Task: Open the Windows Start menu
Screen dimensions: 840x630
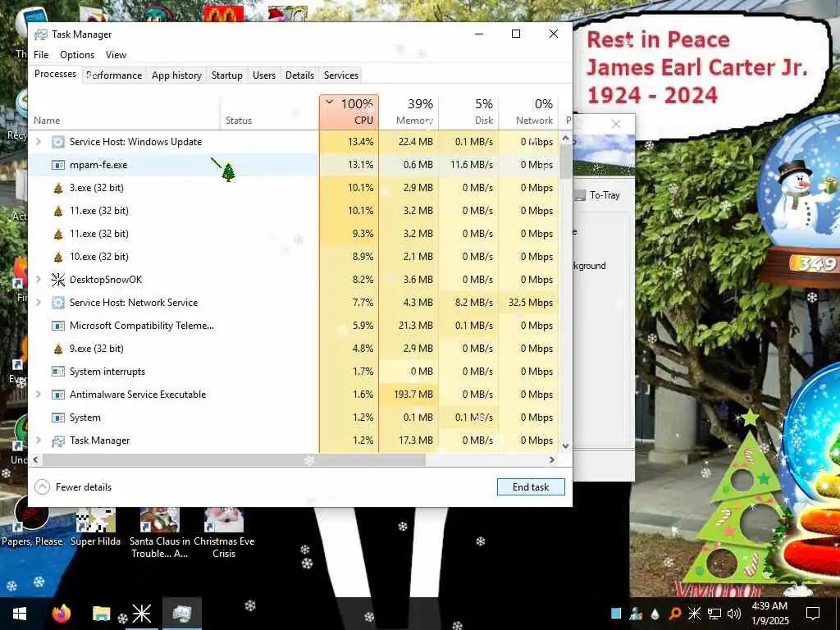Action: click(x=20, y=614)
